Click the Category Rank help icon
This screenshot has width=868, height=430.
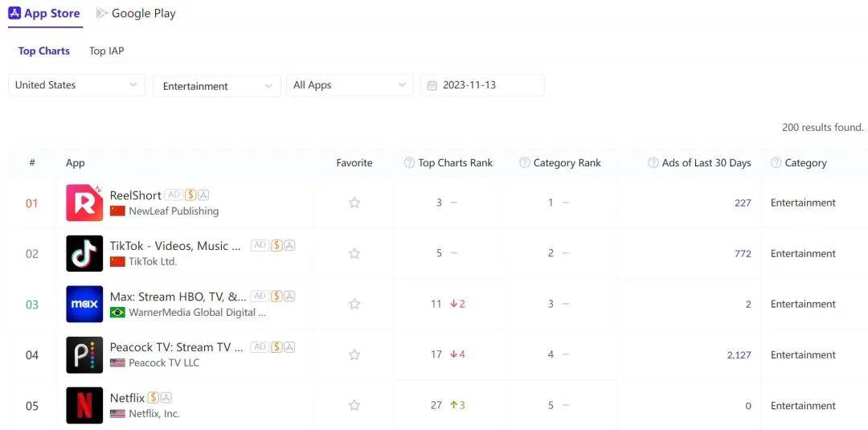(525, 163)
